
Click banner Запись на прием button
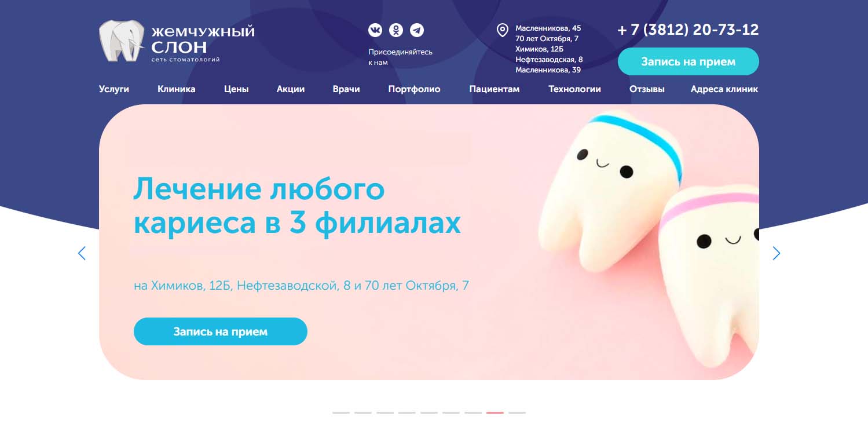tap(221, 331)
